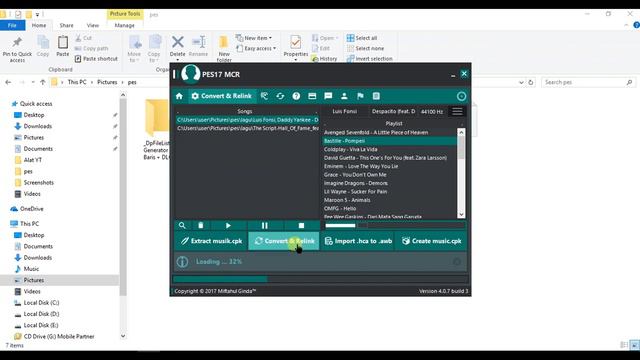
Task: Click the conversion progress bar
Action: tap(320, 279)
